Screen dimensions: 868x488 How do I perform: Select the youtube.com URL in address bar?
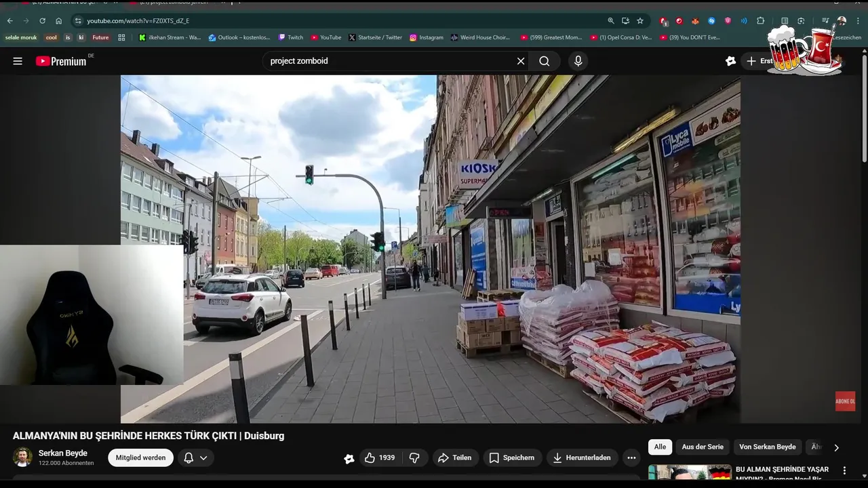(138, 21)
